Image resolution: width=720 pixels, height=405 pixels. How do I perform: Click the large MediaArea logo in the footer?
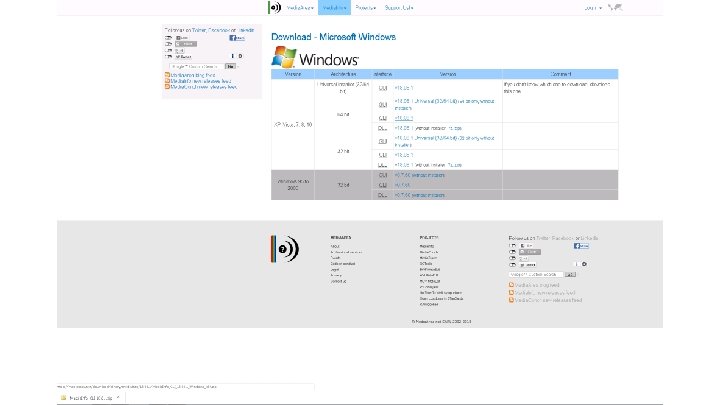tap(285, 249)
